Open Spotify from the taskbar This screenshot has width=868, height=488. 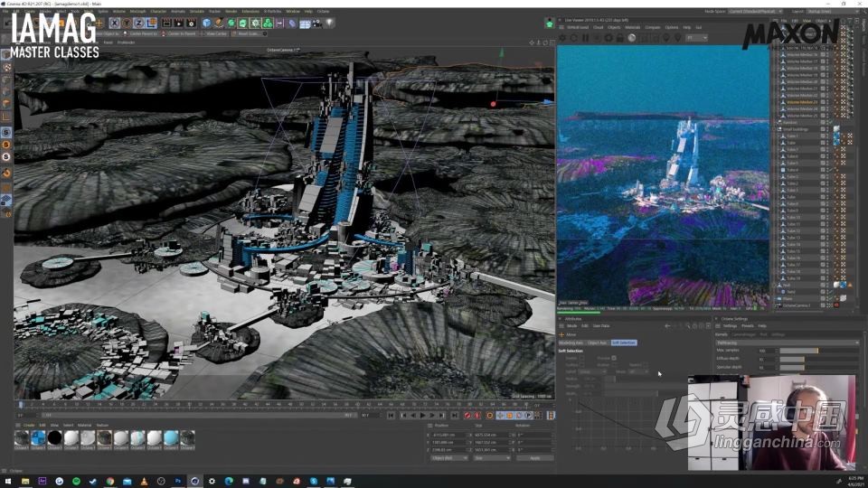tap(76, 482)
